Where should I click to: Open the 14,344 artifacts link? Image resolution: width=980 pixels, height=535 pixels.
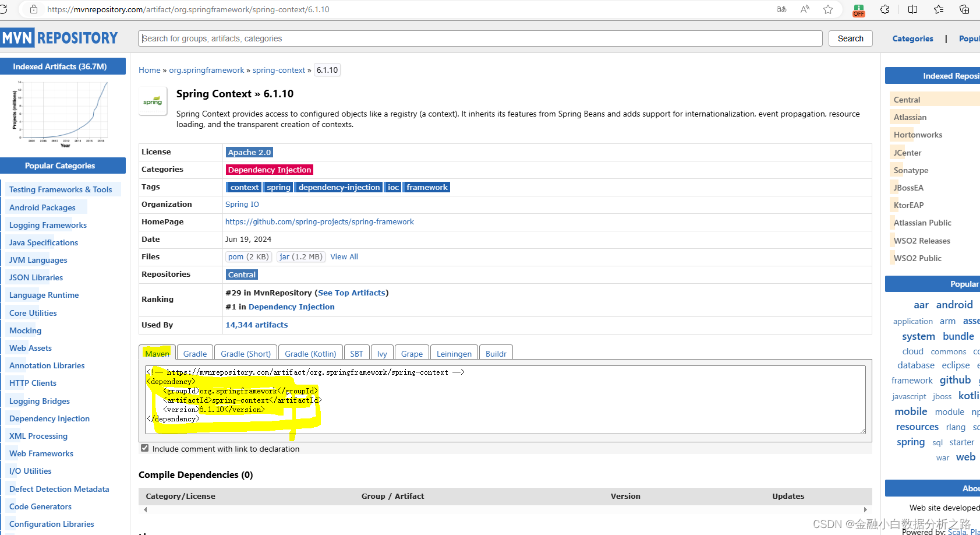(x=257, y=325)
